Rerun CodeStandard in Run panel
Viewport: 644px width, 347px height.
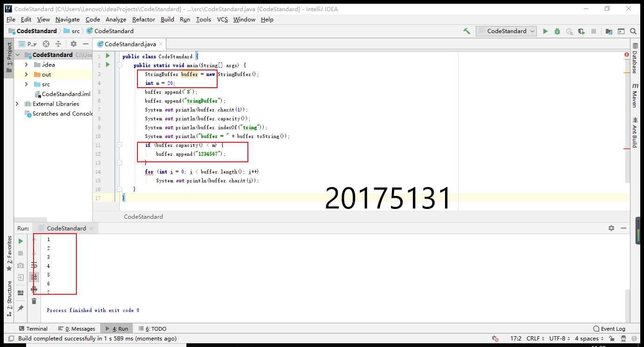point(21,241)
